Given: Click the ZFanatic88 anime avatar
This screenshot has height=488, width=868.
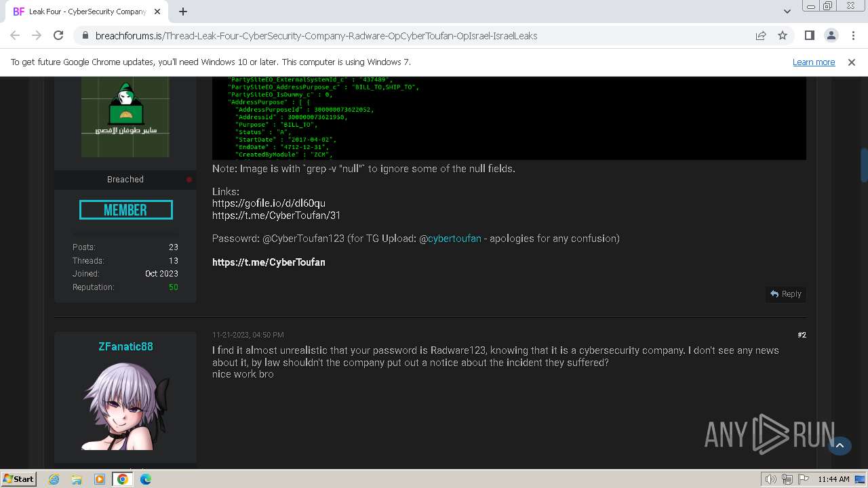Looking at the screenshot, I should click(125, 405).
